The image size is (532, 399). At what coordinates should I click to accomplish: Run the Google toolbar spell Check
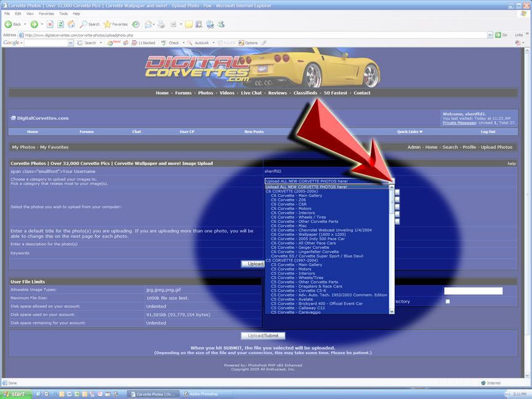(x=171, y=42)
